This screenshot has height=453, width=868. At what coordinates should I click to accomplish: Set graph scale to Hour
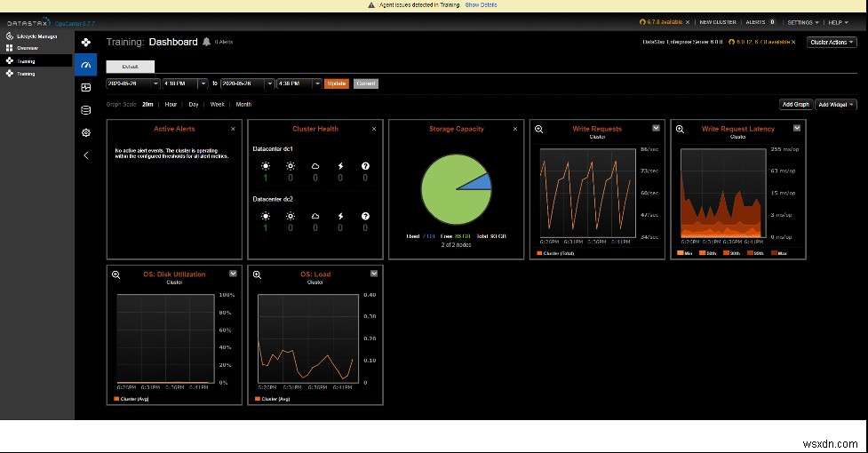[171, 105]
